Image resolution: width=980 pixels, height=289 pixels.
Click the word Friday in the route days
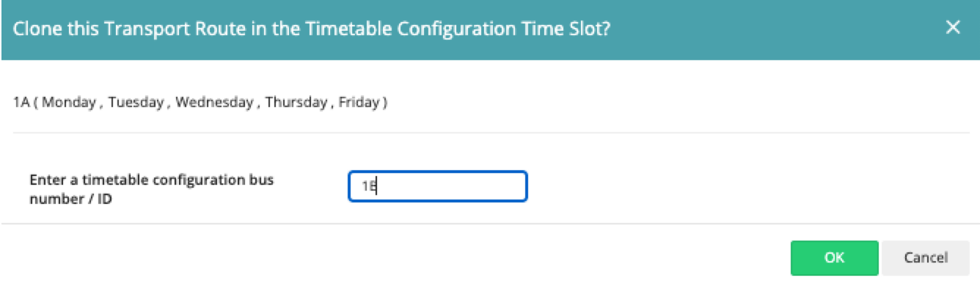[358, 102]
